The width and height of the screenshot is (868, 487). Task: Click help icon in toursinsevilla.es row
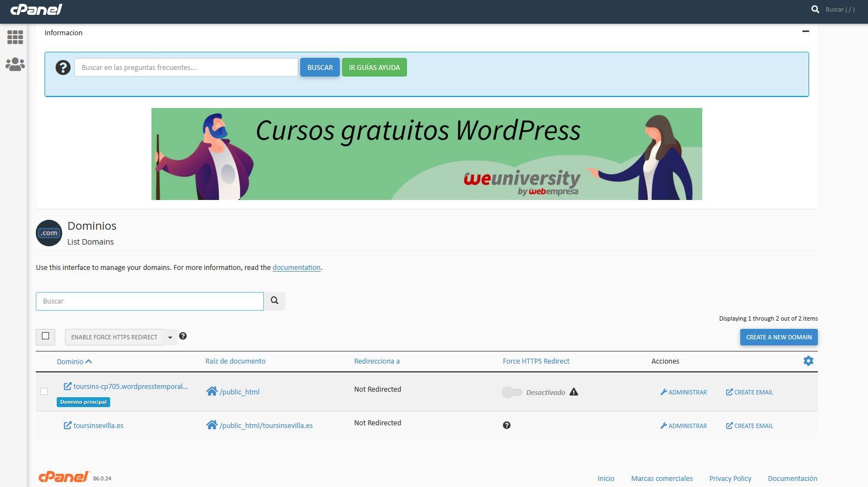(507, 425)
